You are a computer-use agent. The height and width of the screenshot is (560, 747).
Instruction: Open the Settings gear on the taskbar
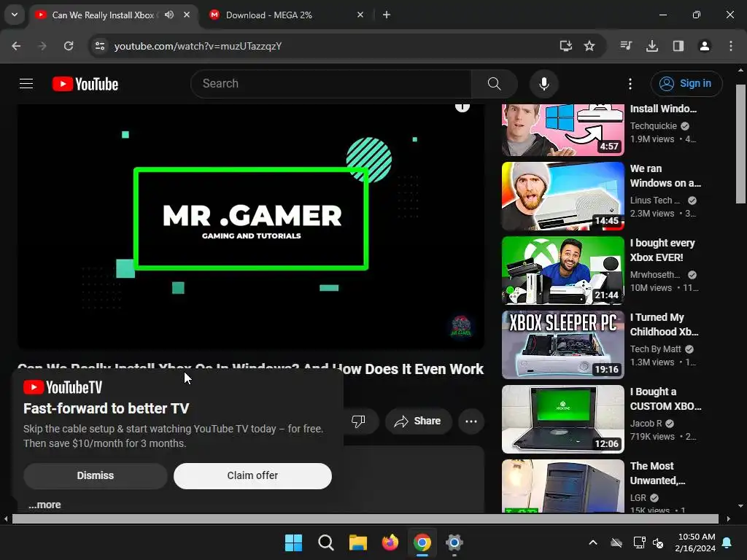click(454, 542)
